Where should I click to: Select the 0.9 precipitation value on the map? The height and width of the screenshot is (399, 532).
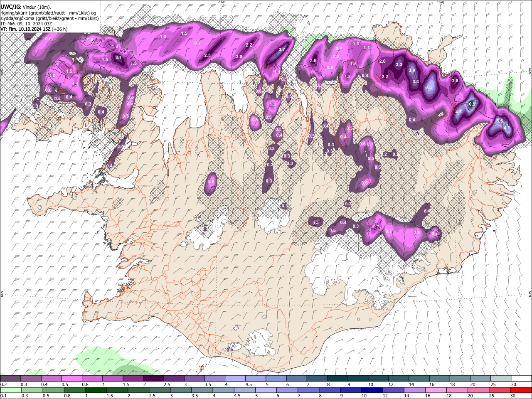click(x=416, y=232)
